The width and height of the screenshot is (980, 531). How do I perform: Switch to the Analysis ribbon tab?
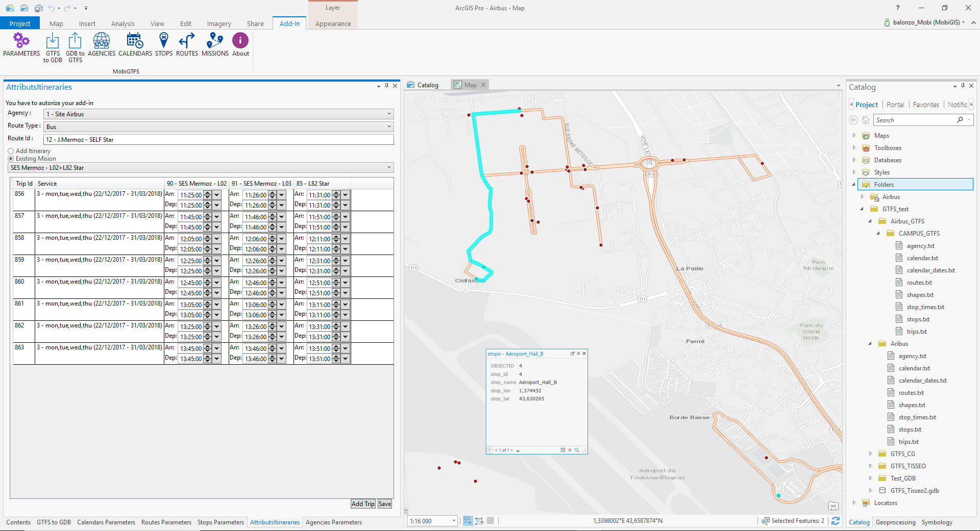123,23
